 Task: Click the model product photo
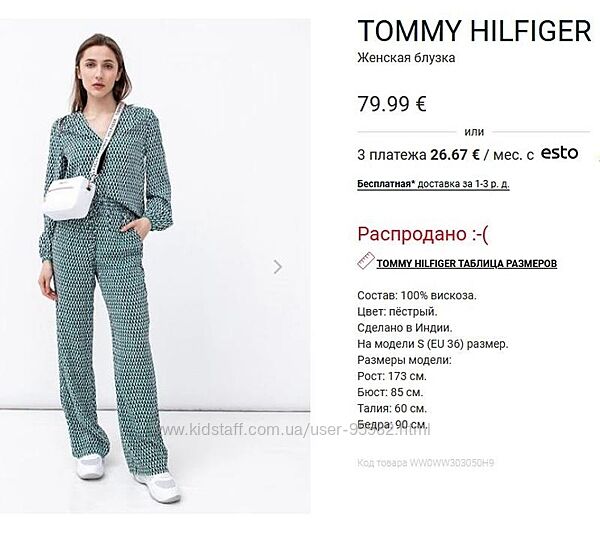coord(155,266)
